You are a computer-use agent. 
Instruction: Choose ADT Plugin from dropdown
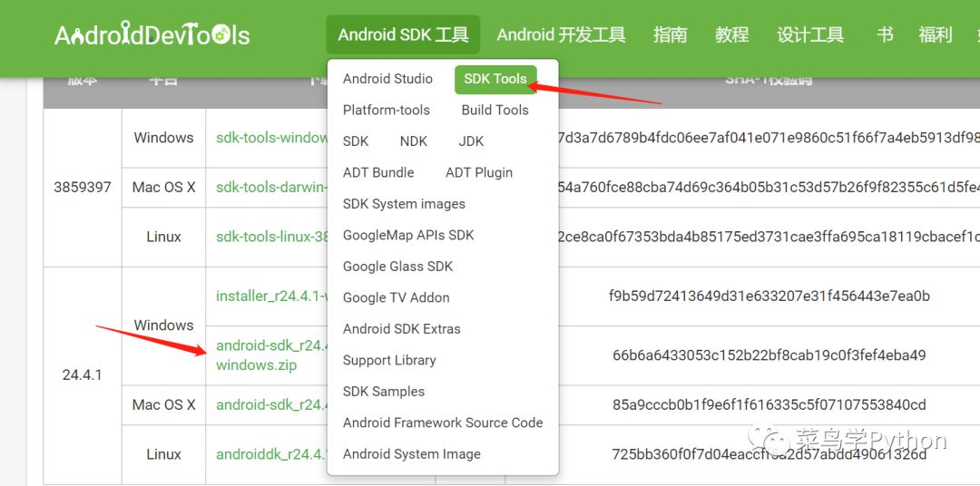pos(479,172)
